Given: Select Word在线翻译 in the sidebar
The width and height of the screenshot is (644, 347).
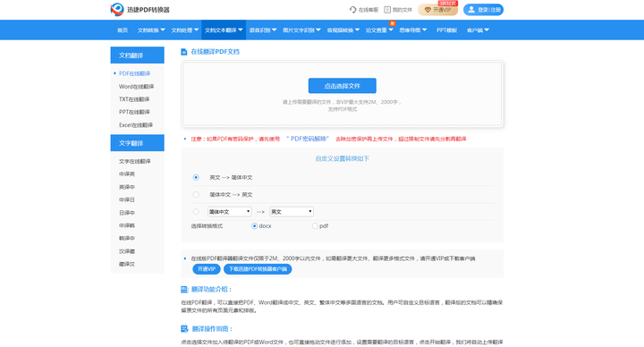Looking at the screenshot, I should [x=136, y=87].
